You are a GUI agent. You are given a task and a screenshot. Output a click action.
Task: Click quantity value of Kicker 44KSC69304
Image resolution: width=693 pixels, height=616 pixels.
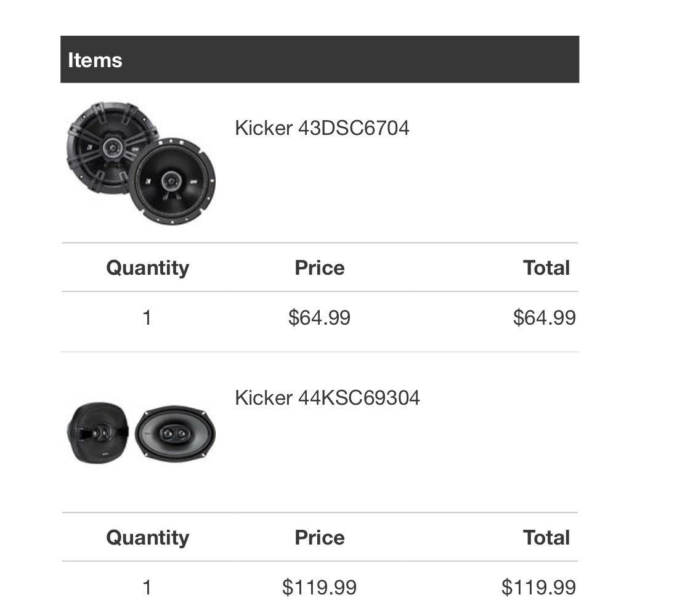(147, 588)
